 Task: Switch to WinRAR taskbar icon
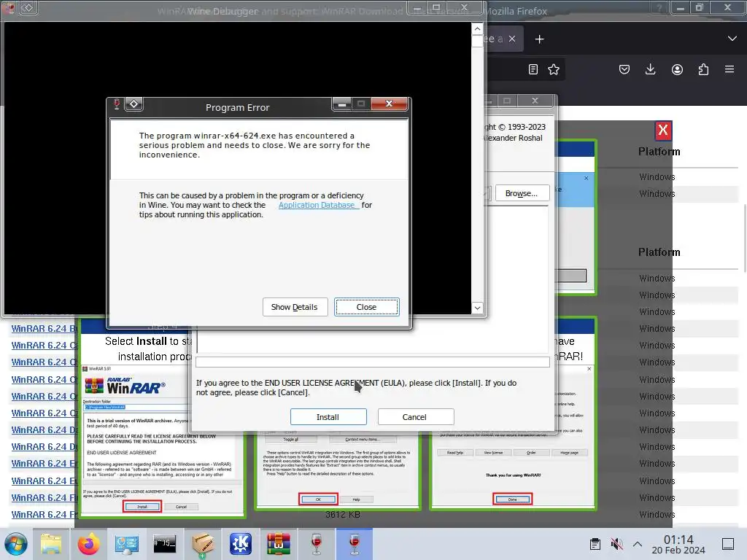point(279,544)
